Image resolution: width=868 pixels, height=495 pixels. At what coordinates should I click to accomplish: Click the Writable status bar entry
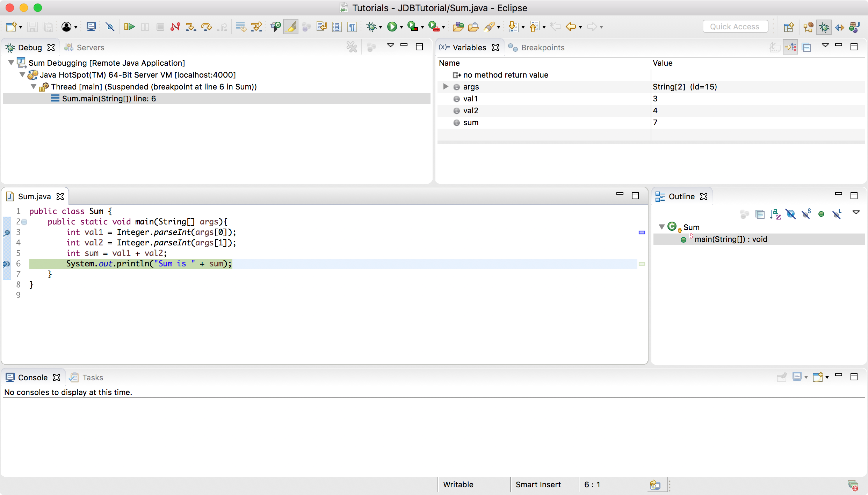458,485
